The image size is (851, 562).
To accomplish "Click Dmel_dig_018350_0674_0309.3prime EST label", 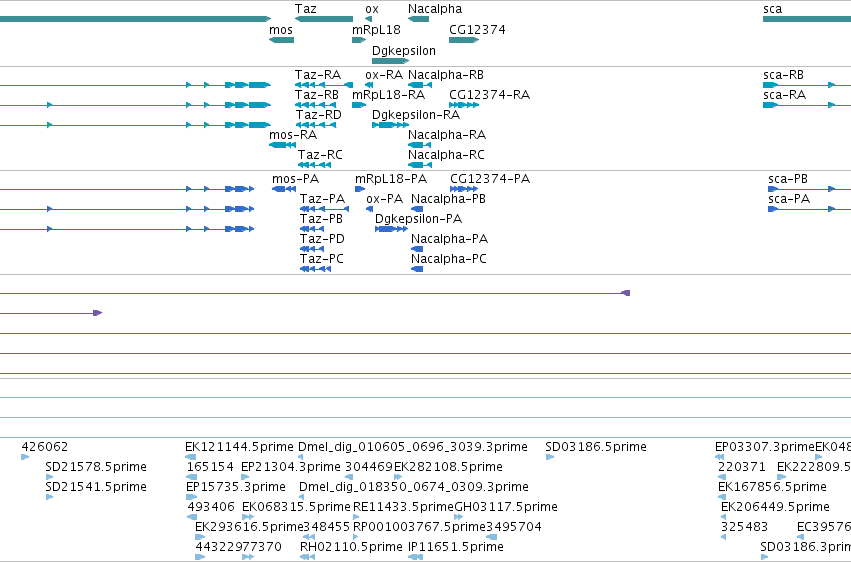I will pyautogui.click(x=414, y=487).
